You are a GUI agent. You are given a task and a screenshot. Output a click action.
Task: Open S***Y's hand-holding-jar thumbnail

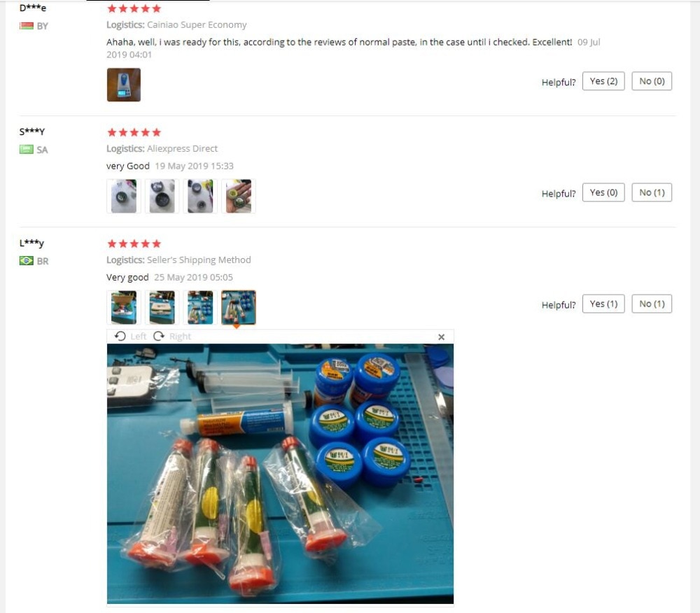point(239,197)
